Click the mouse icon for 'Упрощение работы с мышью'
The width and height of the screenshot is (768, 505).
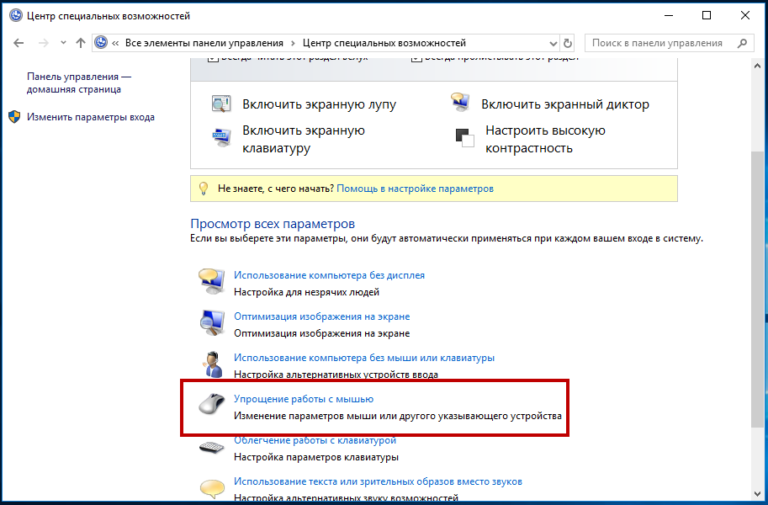(x=212, y=405)
